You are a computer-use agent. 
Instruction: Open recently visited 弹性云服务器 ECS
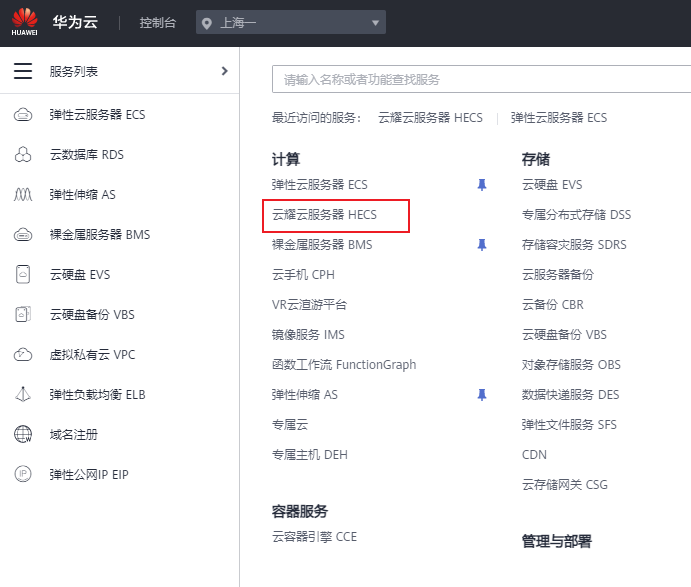[x=559, y=118]
